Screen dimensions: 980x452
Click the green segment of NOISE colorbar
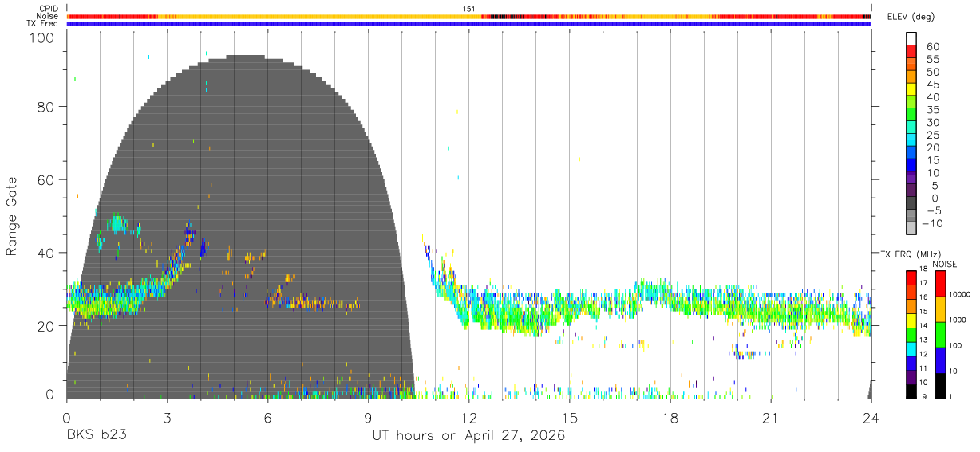pyautogui.click(x=940, y=335)
